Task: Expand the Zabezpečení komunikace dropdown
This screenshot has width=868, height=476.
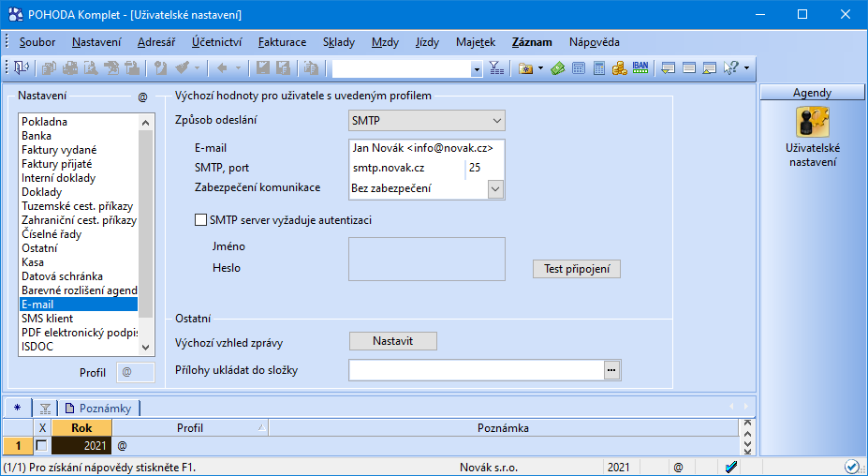Action: (x=495, y=189)
